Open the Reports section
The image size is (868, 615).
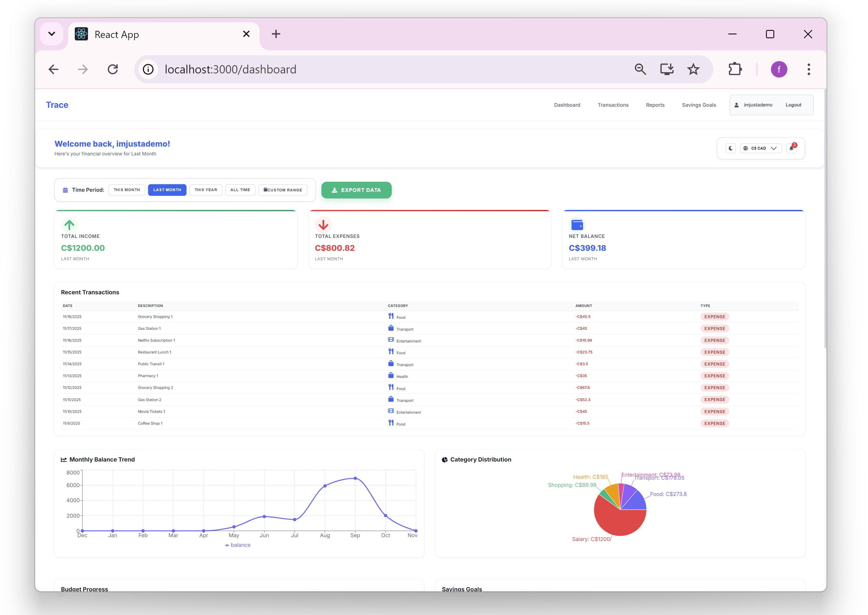pos(655,105)
